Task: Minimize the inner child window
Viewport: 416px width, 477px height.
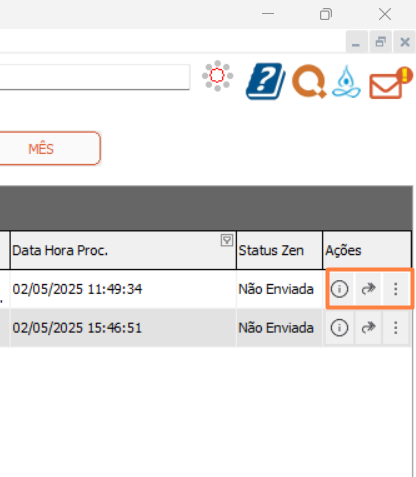Action: (357, 42)
